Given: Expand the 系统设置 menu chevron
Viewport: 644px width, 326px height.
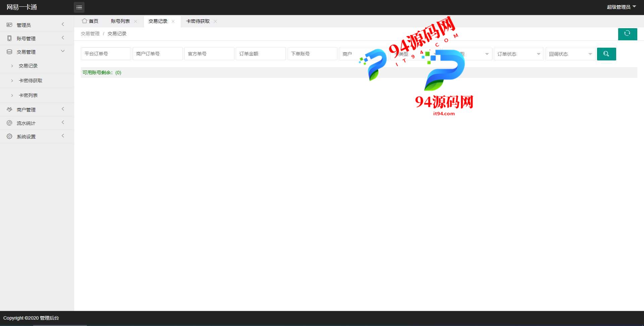Looking at the screenshot, I should (x=63, y=136).
